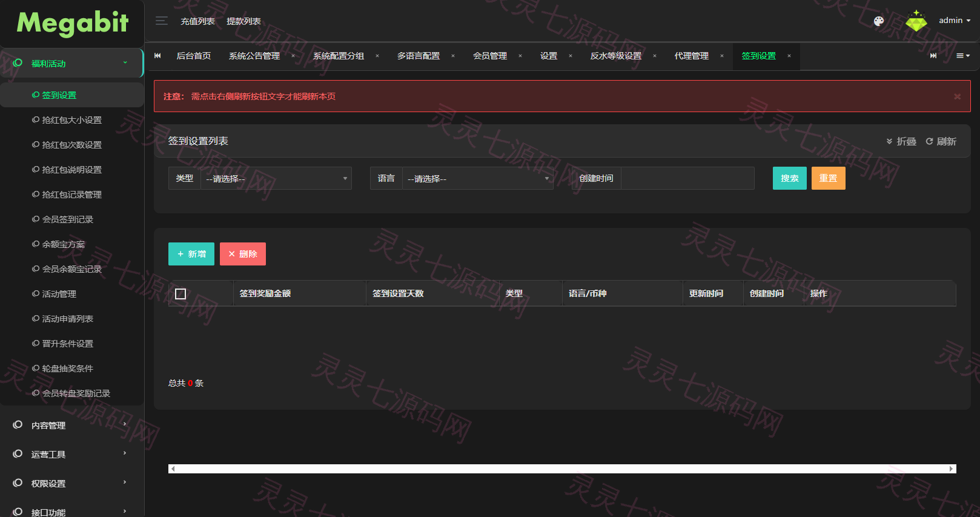Image resolution: width=980 pixels, height=517 pixels.
Task: Click the orange 重置 reset button
Action: [829, 178]
